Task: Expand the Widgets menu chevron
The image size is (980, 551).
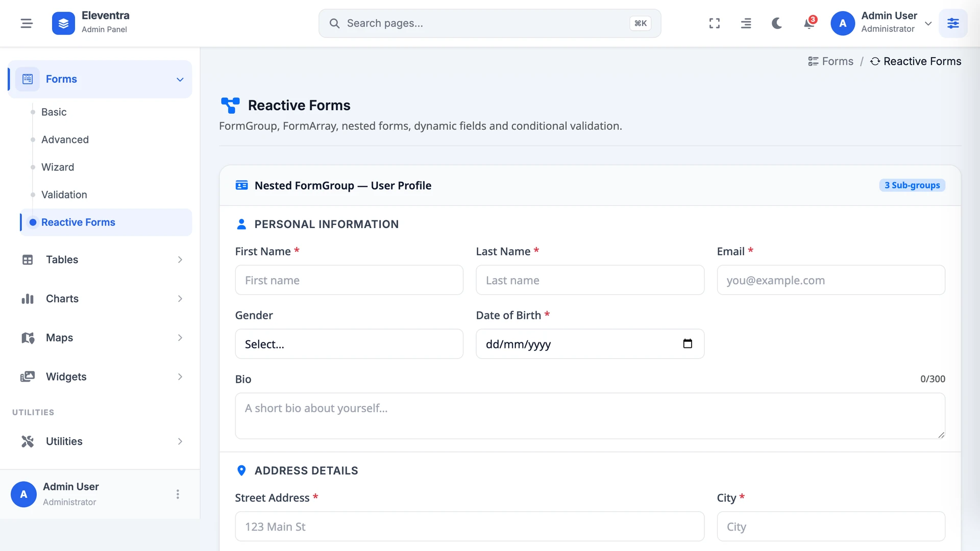Action: click(180, 377)
